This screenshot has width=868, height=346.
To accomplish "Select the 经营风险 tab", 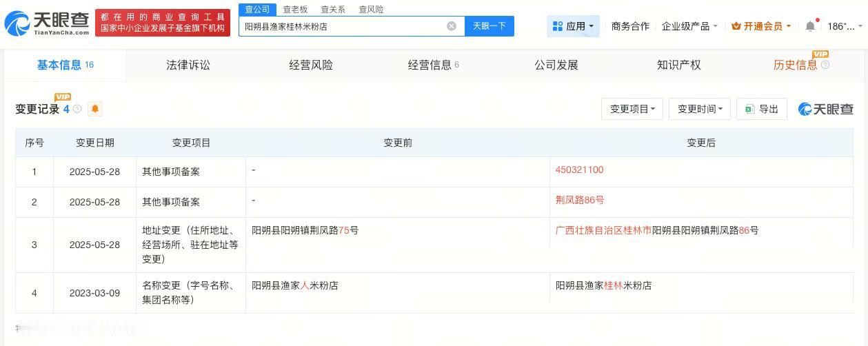I will (311, 65).
